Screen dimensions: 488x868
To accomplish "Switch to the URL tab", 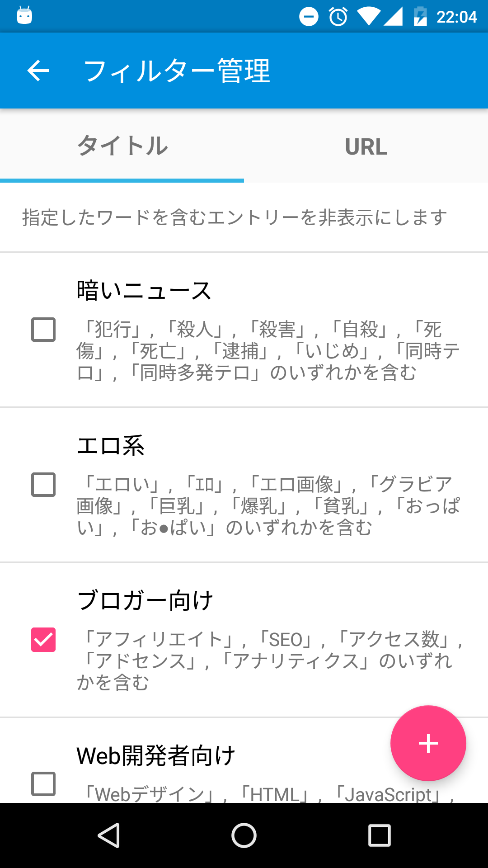I will (366, 146).
